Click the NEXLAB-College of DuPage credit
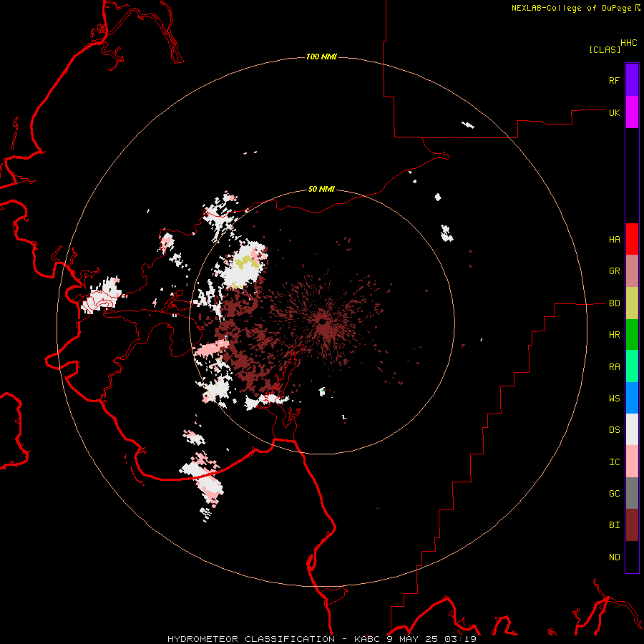 tap(571, 8)
